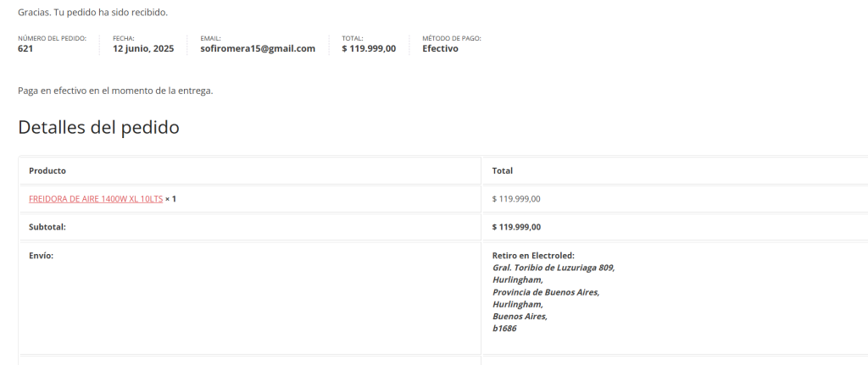Click the × 1 product quantity
Screen dimensions: 868x365
170,199
